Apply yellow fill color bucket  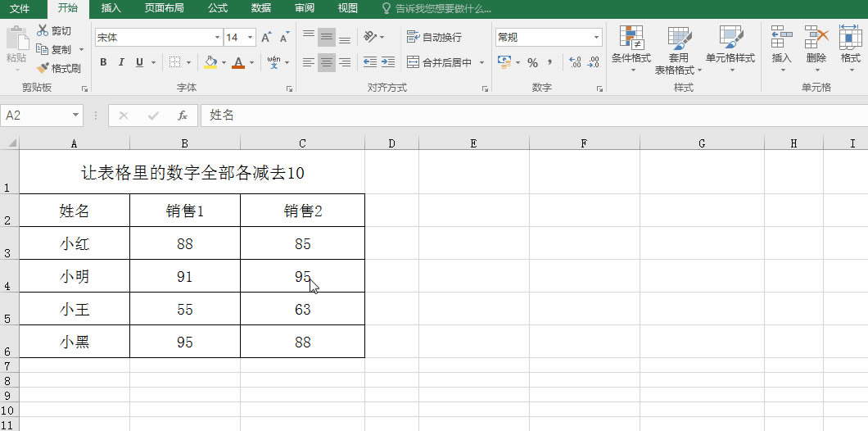click(210, 62)
